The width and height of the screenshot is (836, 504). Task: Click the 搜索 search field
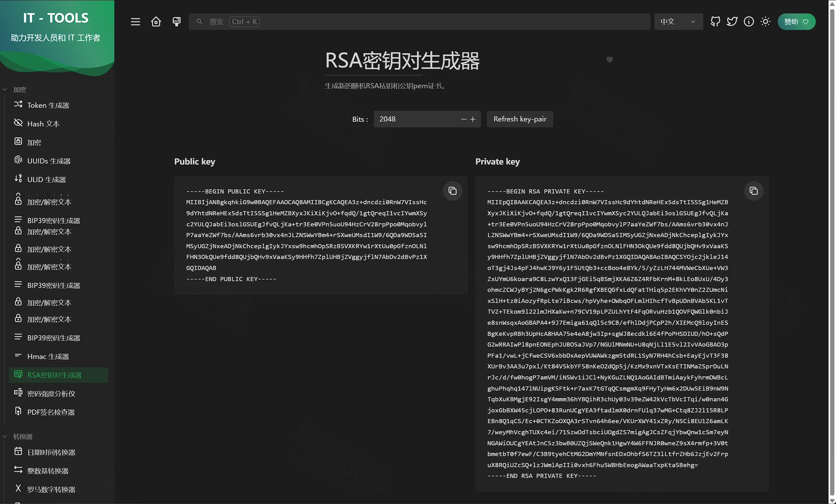tap(419, 22)
